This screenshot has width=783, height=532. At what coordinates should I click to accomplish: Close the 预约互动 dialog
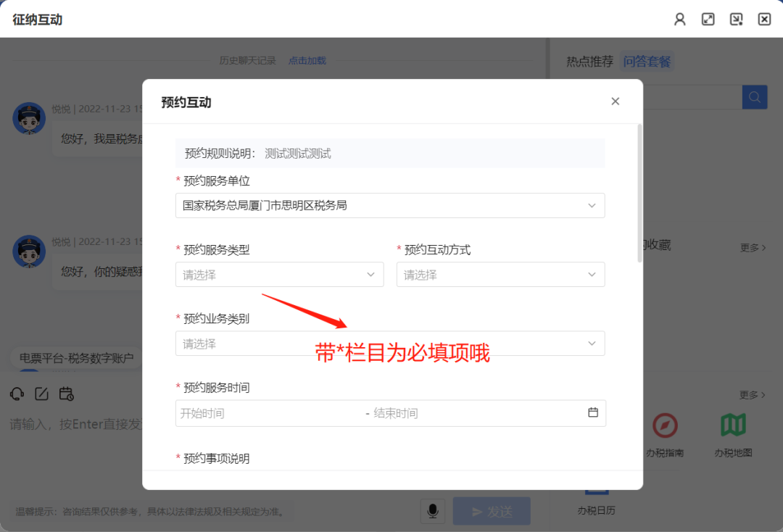point(616,101)
